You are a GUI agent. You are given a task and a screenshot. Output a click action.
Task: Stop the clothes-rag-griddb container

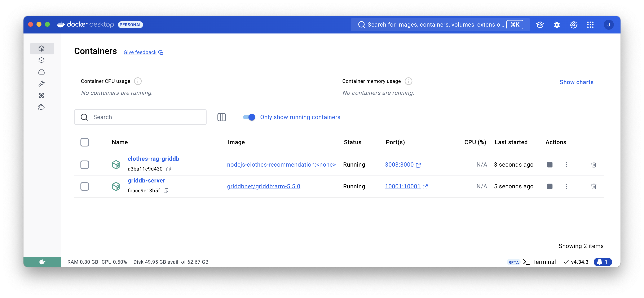click(x=550, y=165)
